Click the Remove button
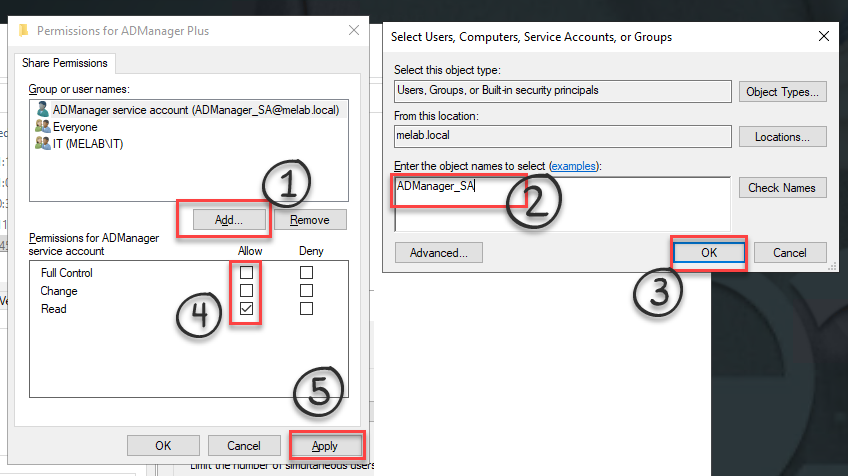Viewport: 848px width, 476px height. click(310, 219)
